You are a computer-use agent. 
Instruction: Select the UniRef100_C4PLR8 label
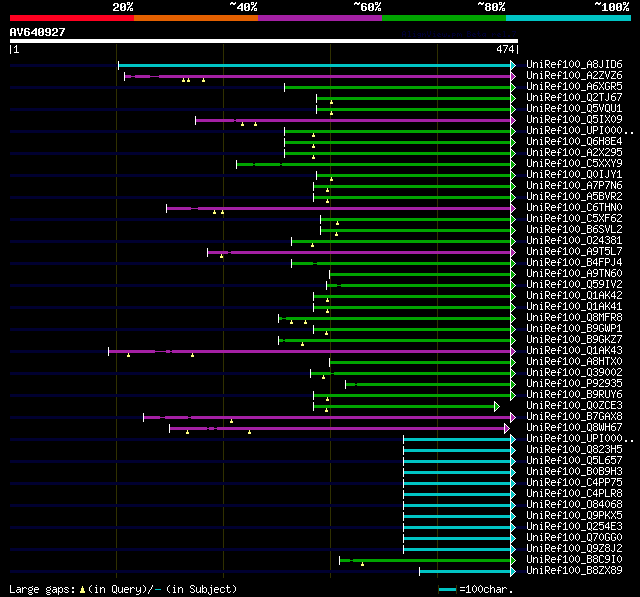point(574,494)
